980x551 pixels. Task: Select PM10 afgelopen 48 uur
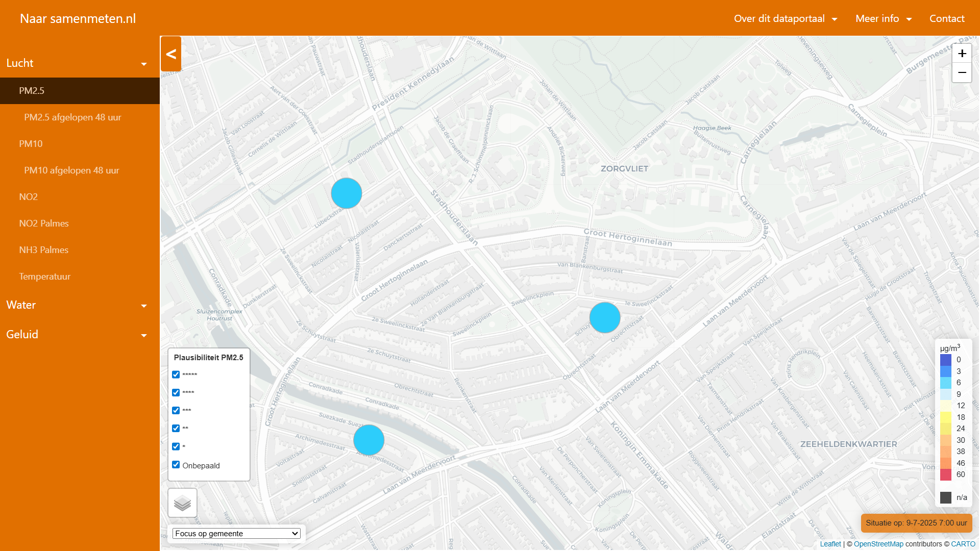[x=80, y=170]
